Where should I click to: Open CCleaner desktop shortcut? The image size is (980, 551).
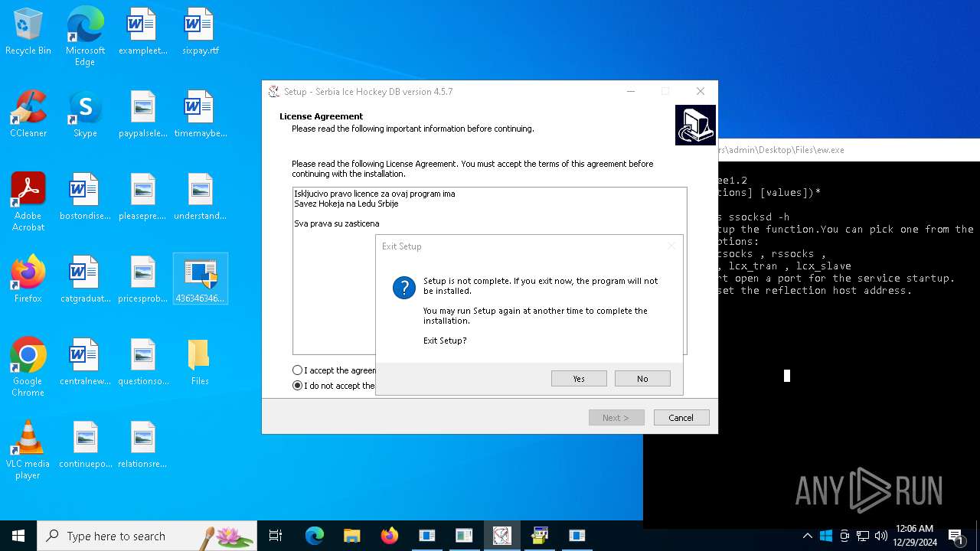point(28,114)
